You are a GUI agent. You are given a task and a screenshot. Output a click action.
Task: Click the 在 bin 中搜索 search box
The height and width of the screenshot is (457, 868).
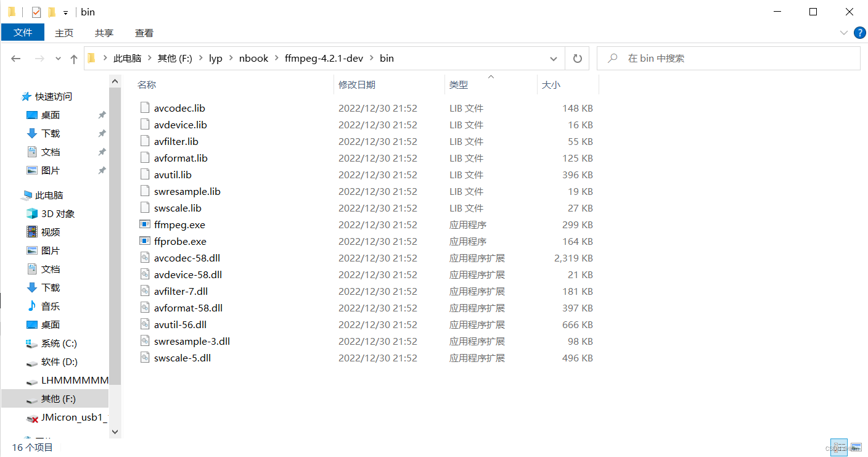(x=729, y=59)
